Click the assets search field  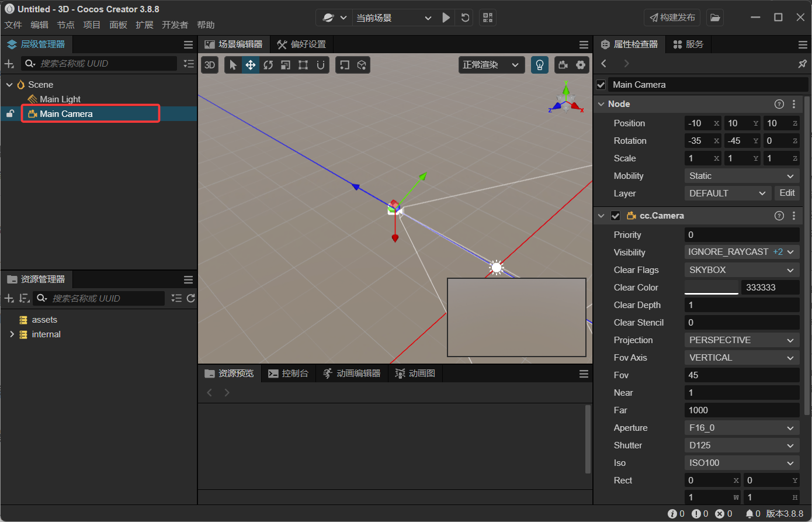coord(98,299)
